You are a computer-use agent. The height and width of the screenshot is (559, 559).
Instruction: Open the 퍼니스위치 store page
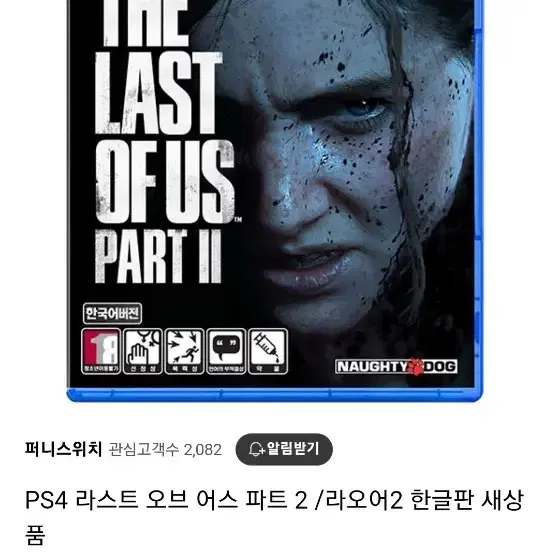(63, 449)
